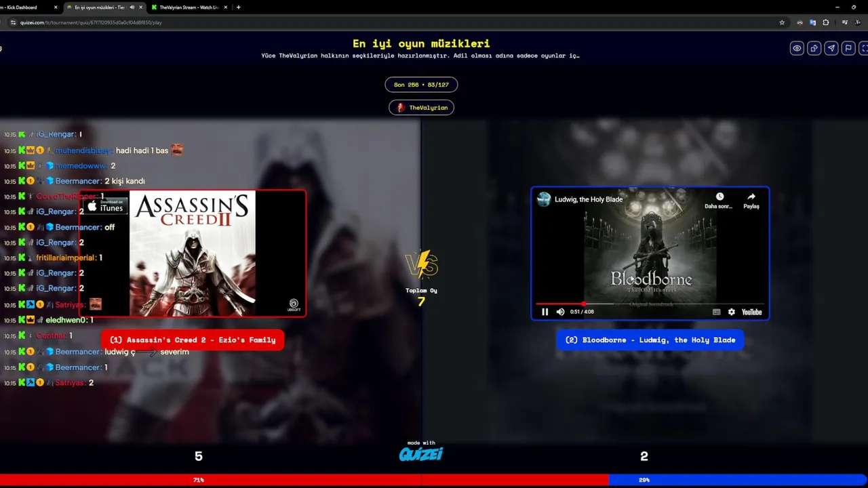868x488 pixels.
Task: Toggle the eye visibility icon in quiz toolbar
Action: pos(797,48)
